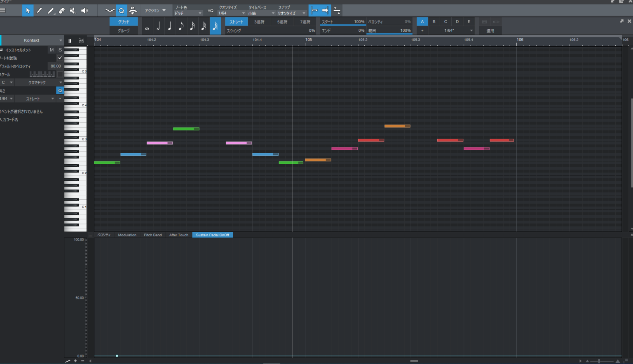Toggle the Solo (S) button
The width and height of the screenshot is (633, 364).
click(x=60, y=50)
